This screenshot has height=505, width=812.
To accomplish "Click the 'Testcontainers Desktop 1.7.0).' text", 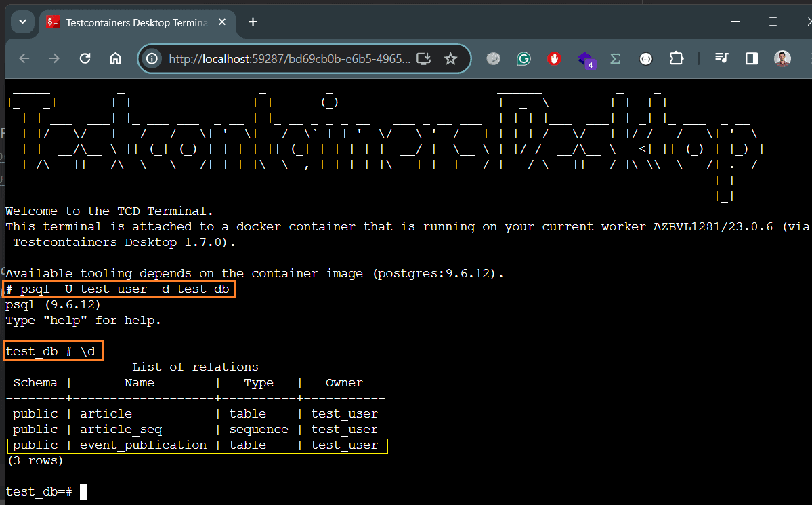I will tap(125, 242).
